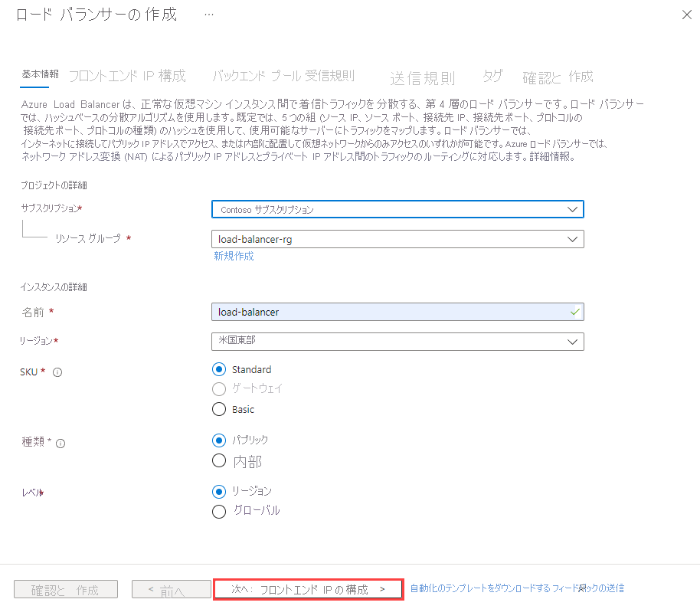The image size is (700, 609).
Task: Select the ゲートウェイ SKU radio button
Action: 219,389
